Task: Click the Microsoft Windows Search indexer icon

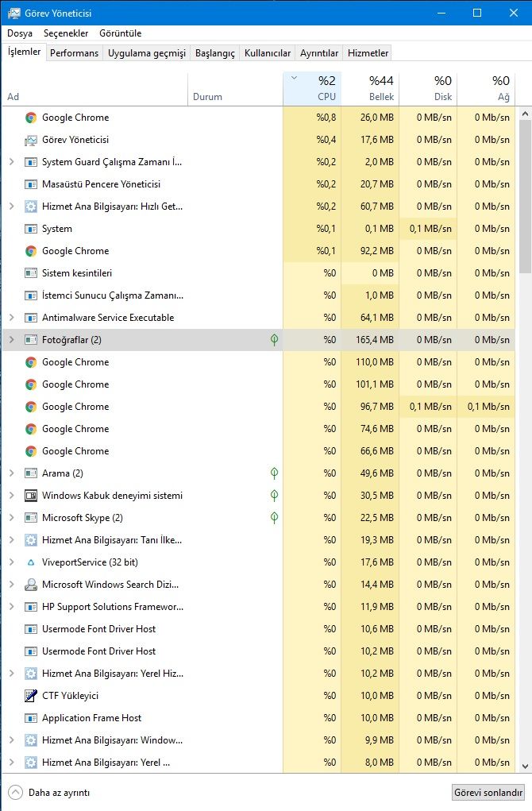Action: [31, 585]
